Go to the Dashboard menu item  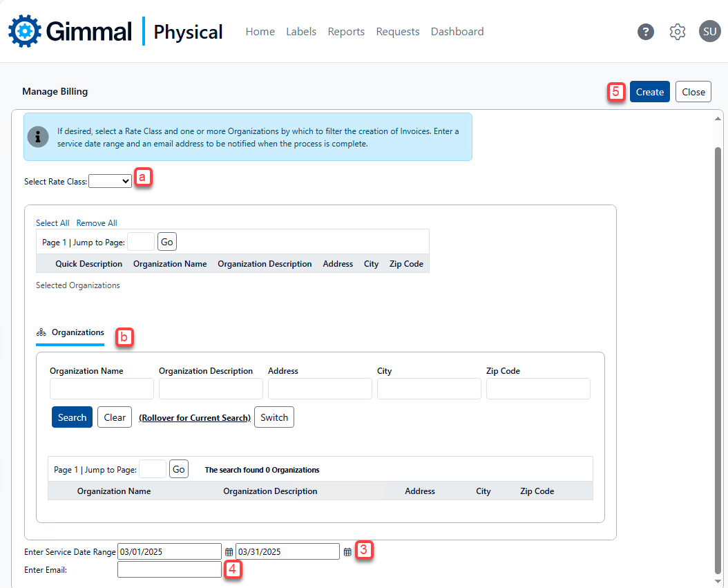click(457, 32)
